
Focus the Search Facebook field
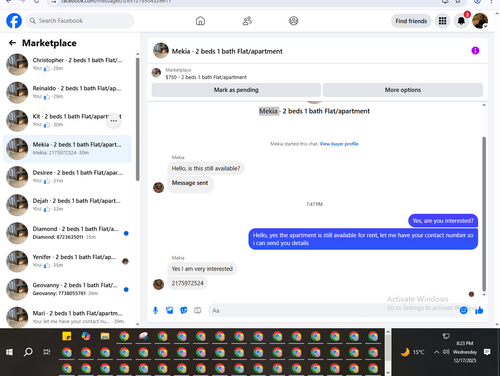point(80,21)
